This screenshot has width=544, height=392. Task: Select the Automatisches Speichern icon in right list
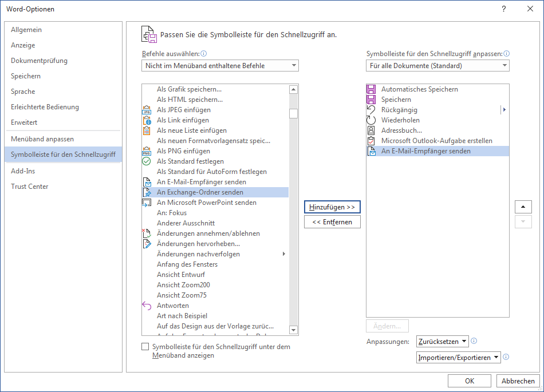point(371,89)
